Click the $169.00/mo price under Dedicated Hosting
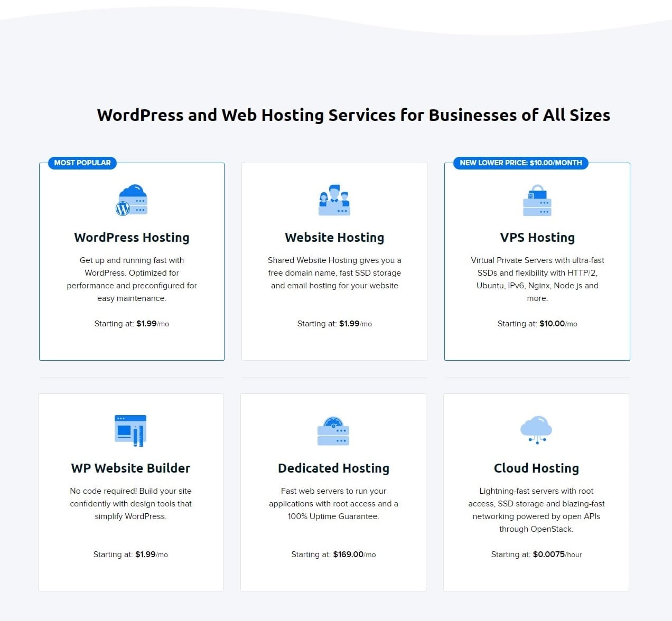This screenshot has height=621, width=672. [x=348, y=554]
